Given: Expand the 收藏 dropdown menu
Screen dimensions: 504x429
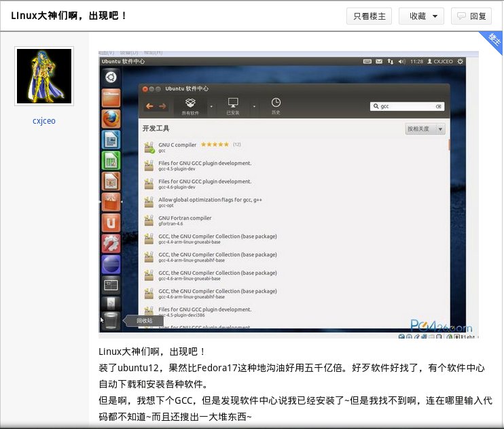Looking at the screenshot, I should (422, 16).
